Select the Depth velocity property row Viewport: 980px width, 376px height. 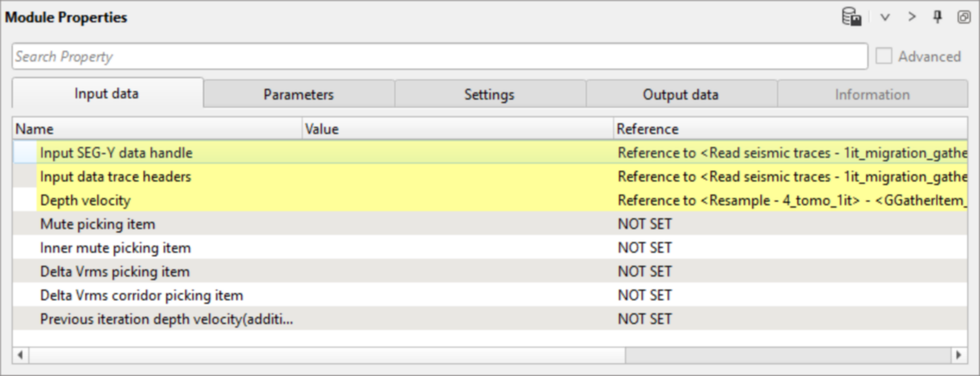point(85,201)
